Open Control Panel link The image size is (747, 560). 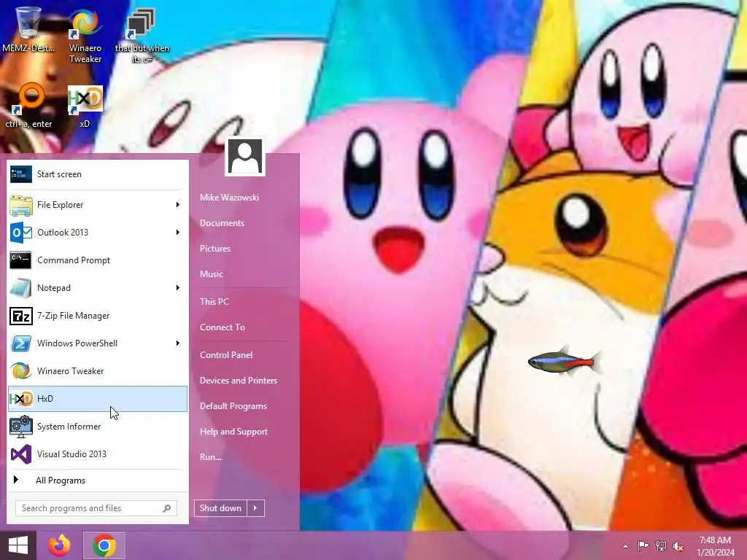[226, 355]
